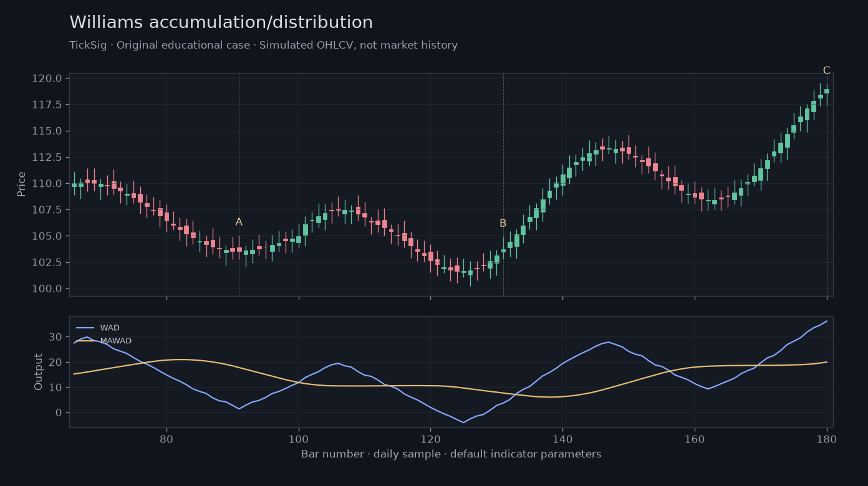Click the Price axis label
The image size is (868, 486).
[22, 184]
